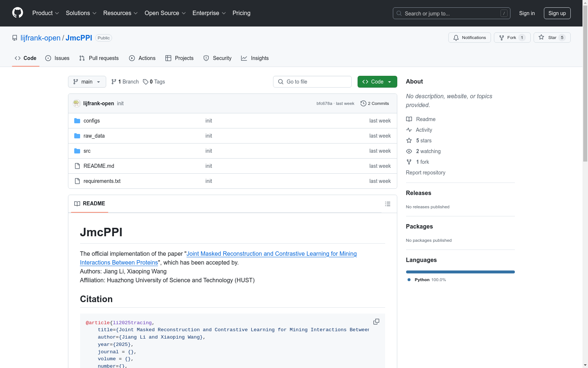Image resolution: width=588 pixels, height=368 pixels.
Task: Click the branch icon next to 1 Branch
Action: click(x=114, y=82)
